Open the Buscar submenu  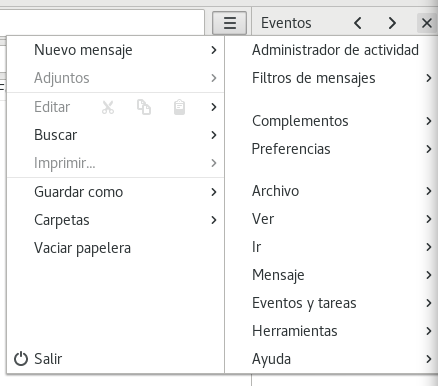tap(115, 135)
